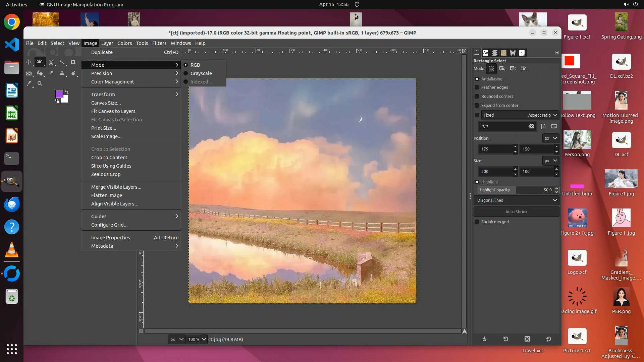Click the swap foreground/background colors arrow
Viewport: 644px width, 362px height.
click(x=67, y=92)
